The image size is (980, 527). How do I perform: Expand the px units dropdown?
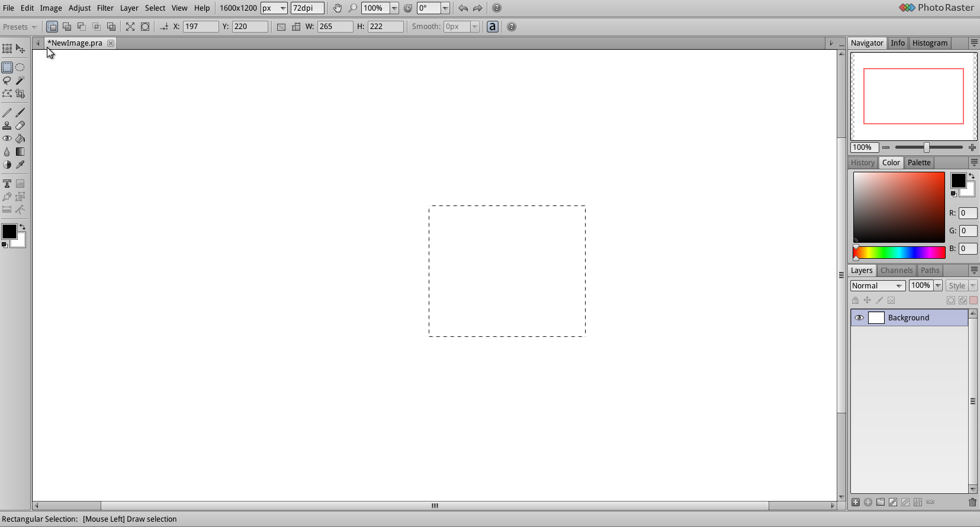tap(274, 8)
